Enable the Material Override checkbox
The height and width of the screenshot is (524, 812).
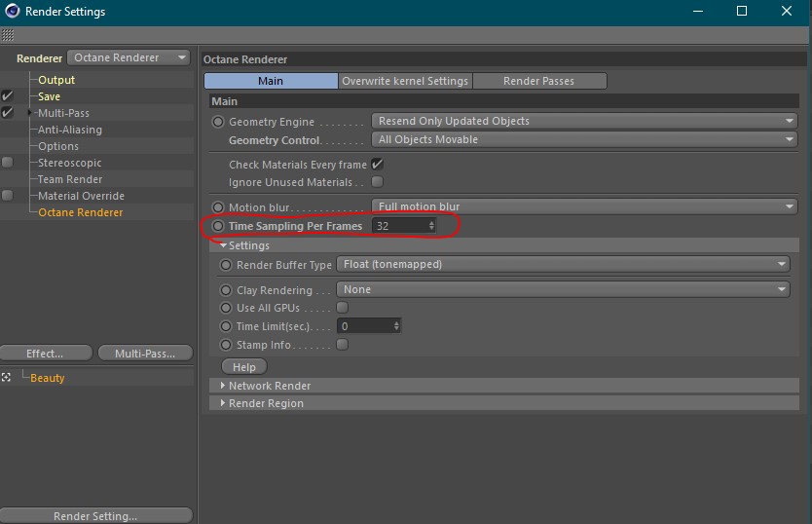coord(7,196)
